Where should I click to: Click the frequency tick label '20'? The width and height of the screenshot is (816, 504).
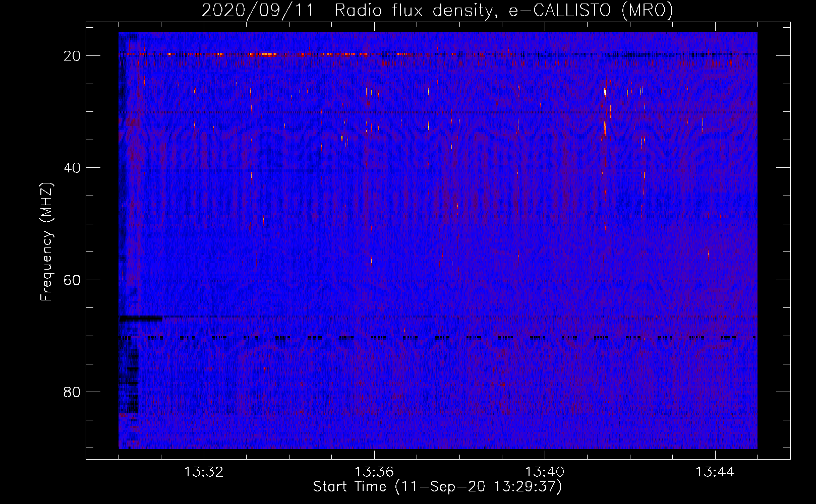72,56
